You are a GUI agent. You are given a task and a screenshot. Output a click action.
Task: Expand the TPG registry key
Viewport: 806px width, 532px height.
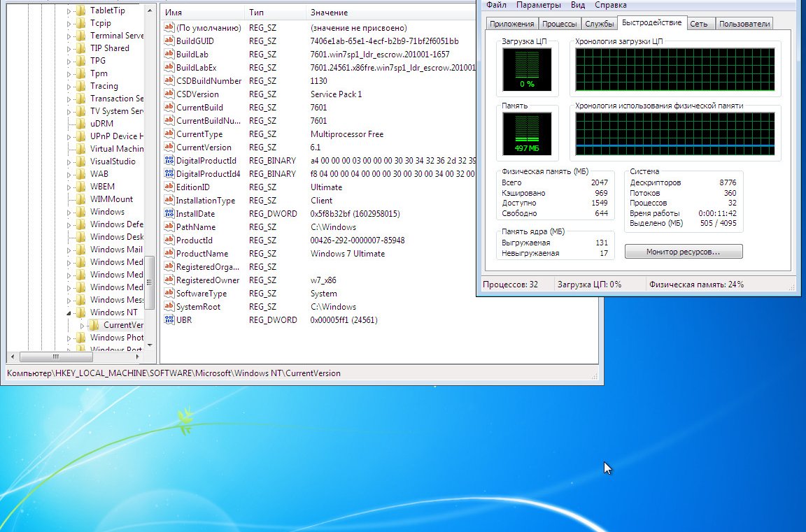pos(69,61)
